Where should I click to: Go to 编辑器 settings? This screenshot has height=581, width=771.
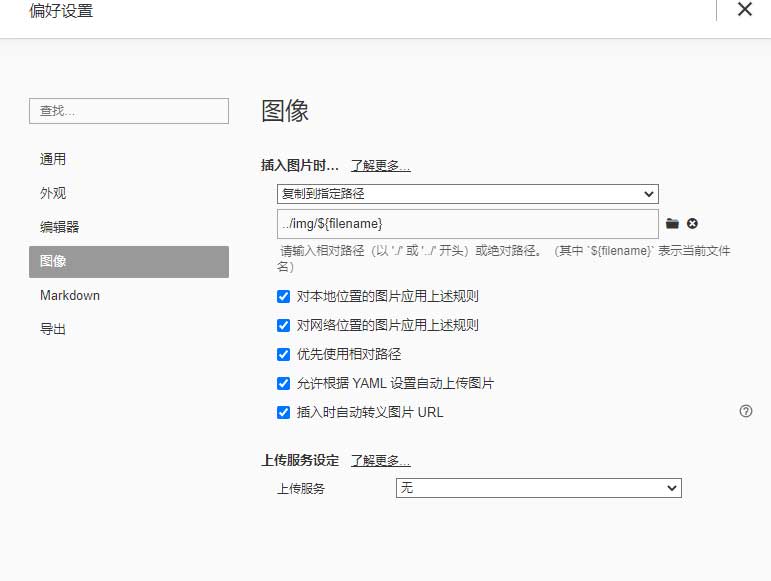59,227
